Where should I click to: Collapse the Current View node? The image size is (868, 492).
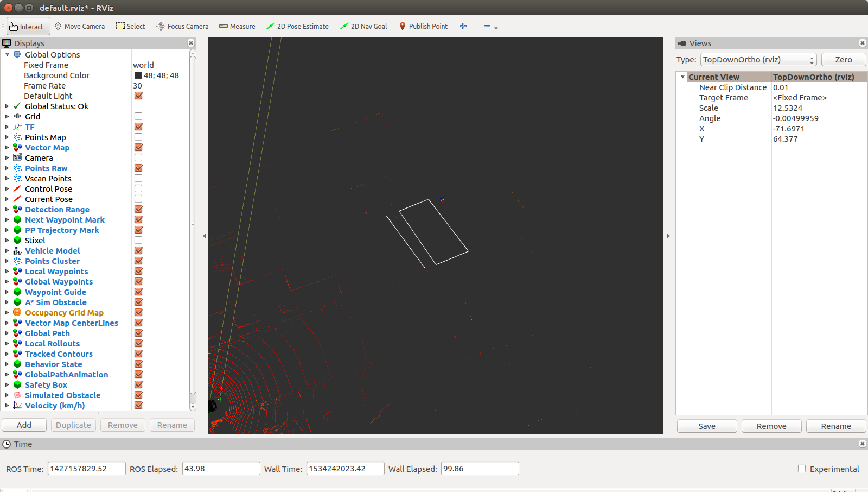coord(682,77)
